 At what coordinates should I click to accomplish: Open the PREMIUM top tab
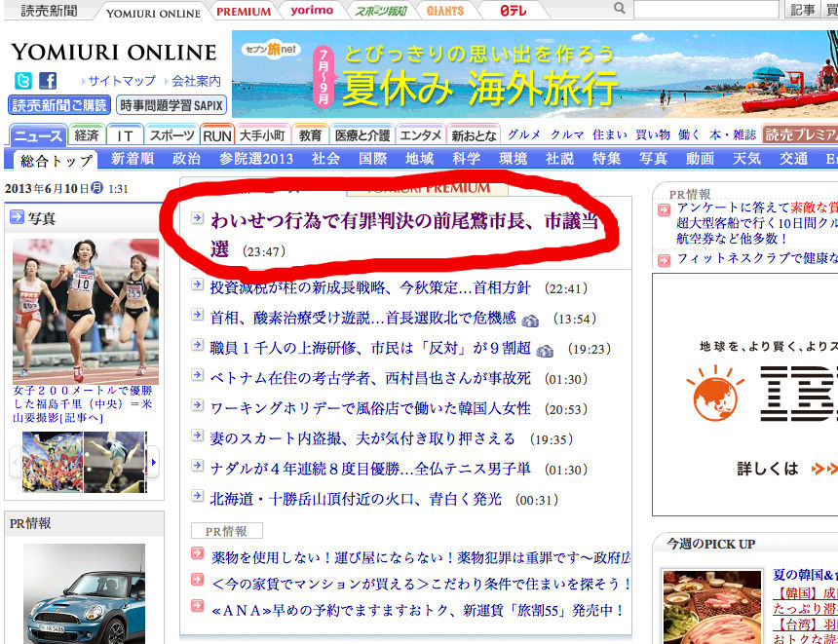pyautogui.click(x=244, y=12)
